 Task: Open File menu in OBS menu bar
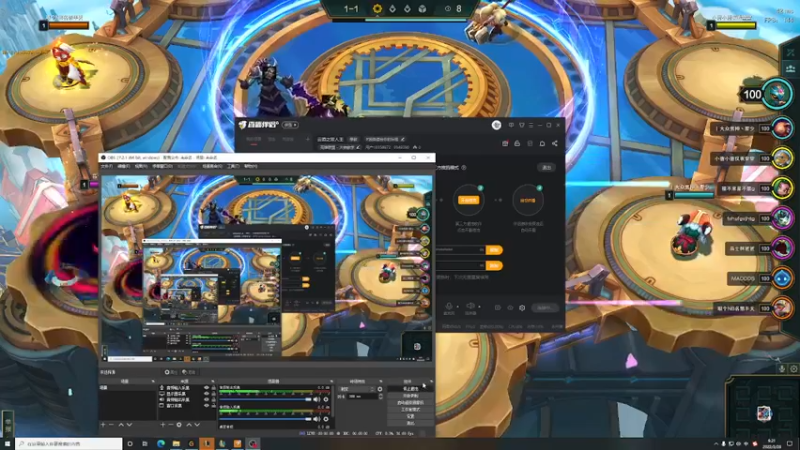tap(107, 166)
